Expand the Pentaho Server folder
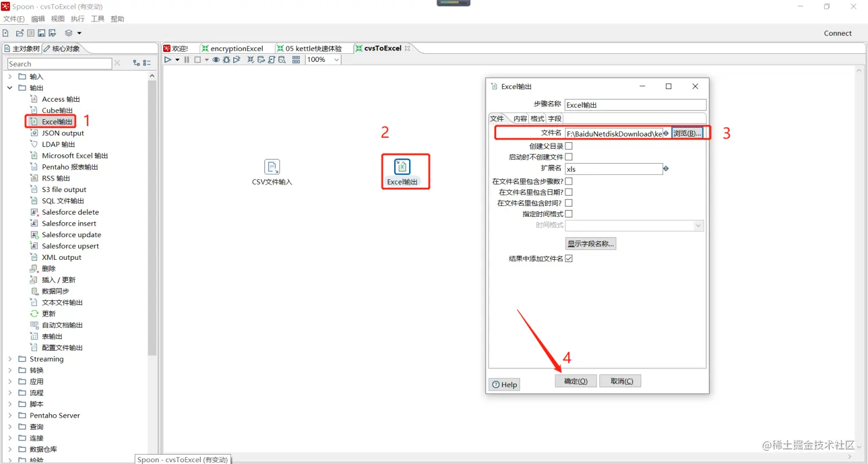Image resolution: width=868 pixels, height=464 pixels. (x=10, y=415)
